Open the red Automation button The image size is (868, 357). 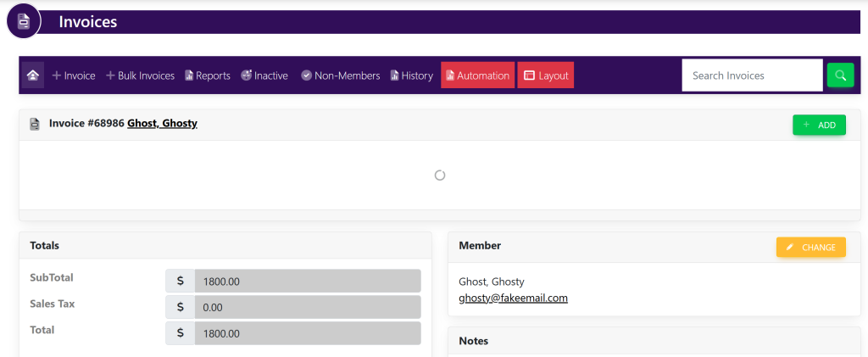click(x=477, y=75)
